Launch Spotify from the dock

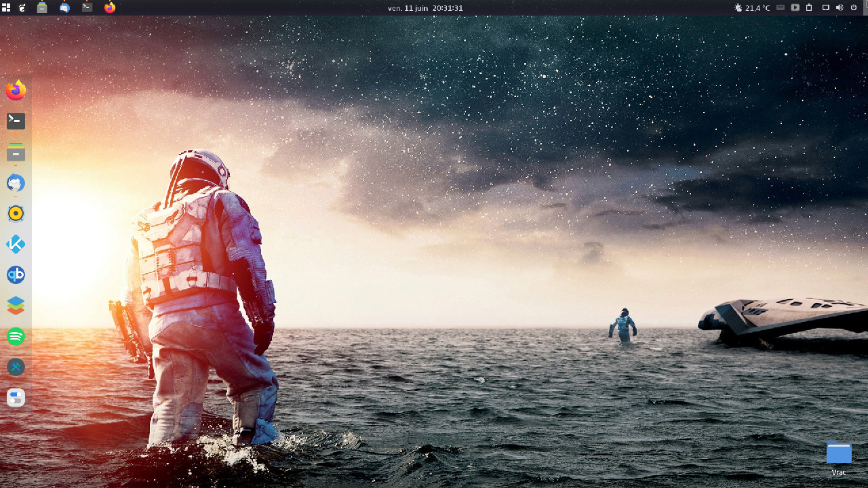[x=16, y=336]
